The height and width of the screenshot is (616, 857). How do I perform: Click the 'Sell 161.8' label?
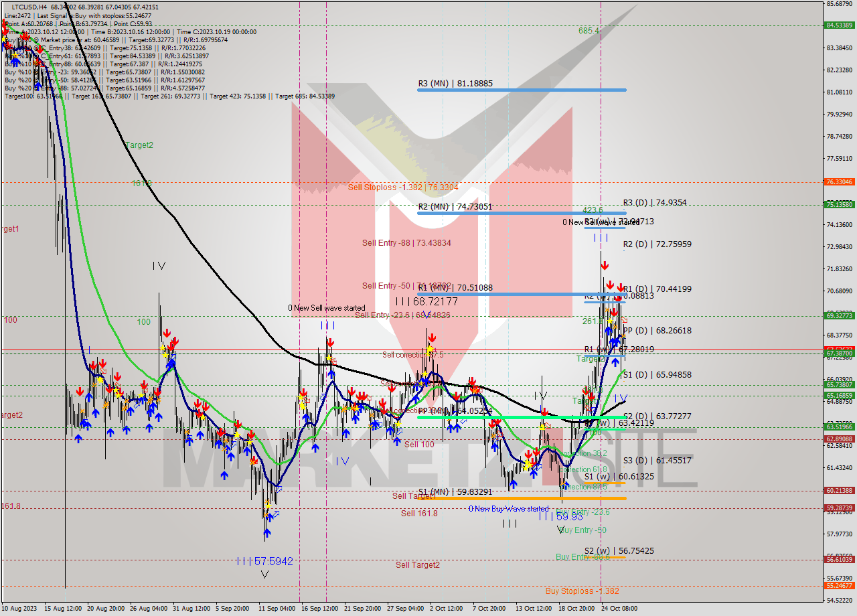[419, 514]
